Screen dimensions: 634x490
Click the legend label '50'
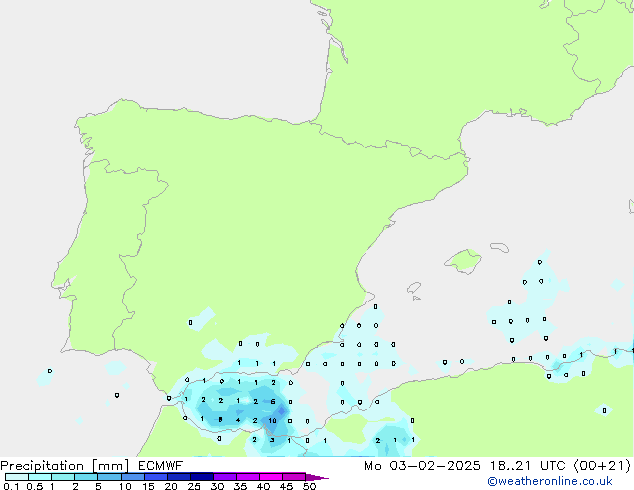point(310,486)
